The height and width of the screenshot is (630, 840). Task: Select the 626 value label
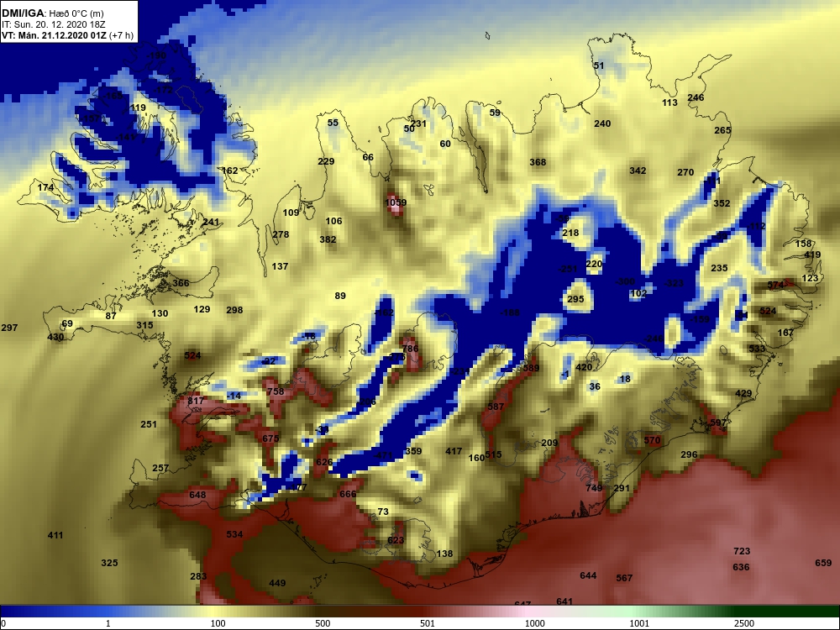[324, 462]
